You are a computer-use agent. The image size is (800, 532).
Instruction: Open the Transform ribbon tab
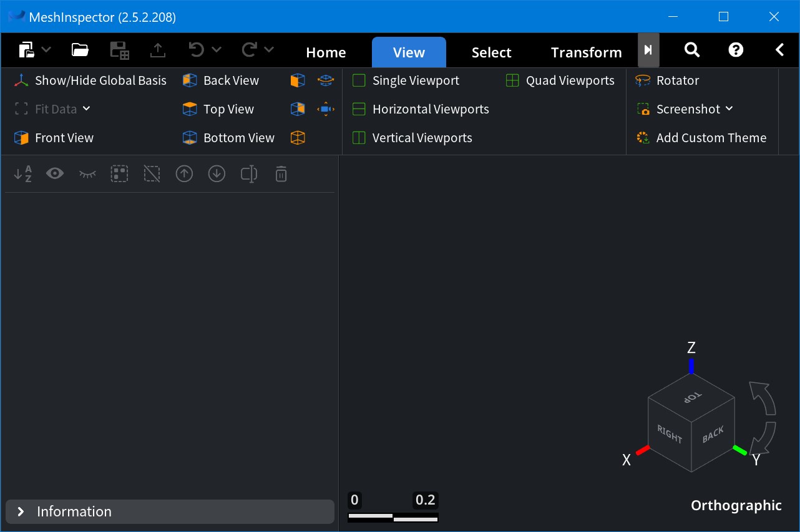(586, 52)
